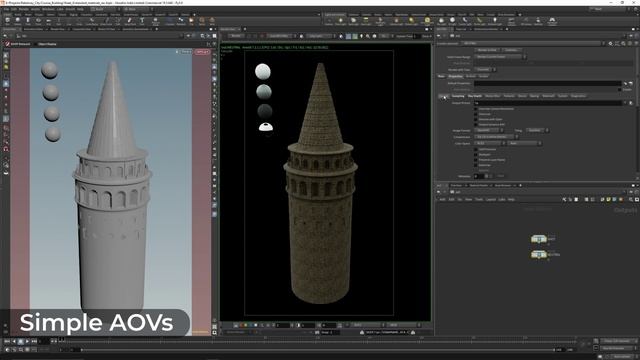Open the Render with Take dropdown
Viewport: 640px width, 360px height.
(485, 69)
